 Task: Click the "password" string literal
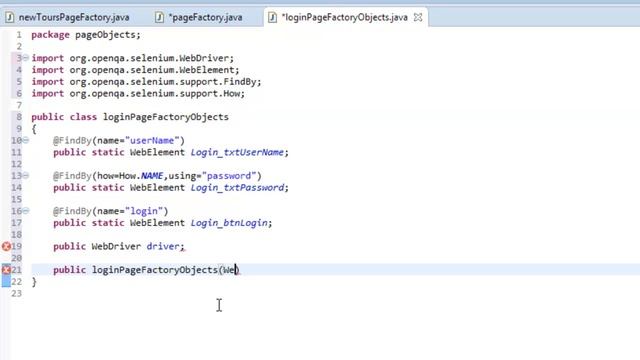click(x=229, y=176)
